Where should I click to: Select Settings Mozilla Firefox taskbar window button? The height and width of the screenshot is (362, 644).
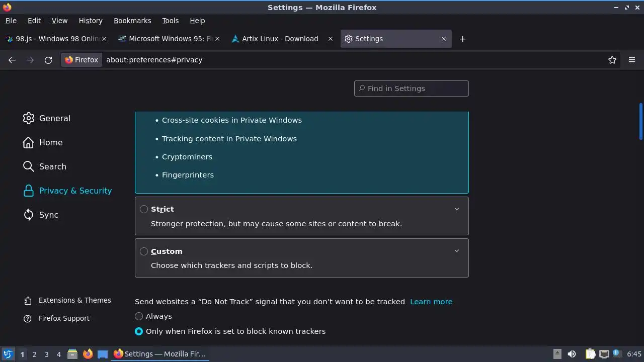(160, 354)
